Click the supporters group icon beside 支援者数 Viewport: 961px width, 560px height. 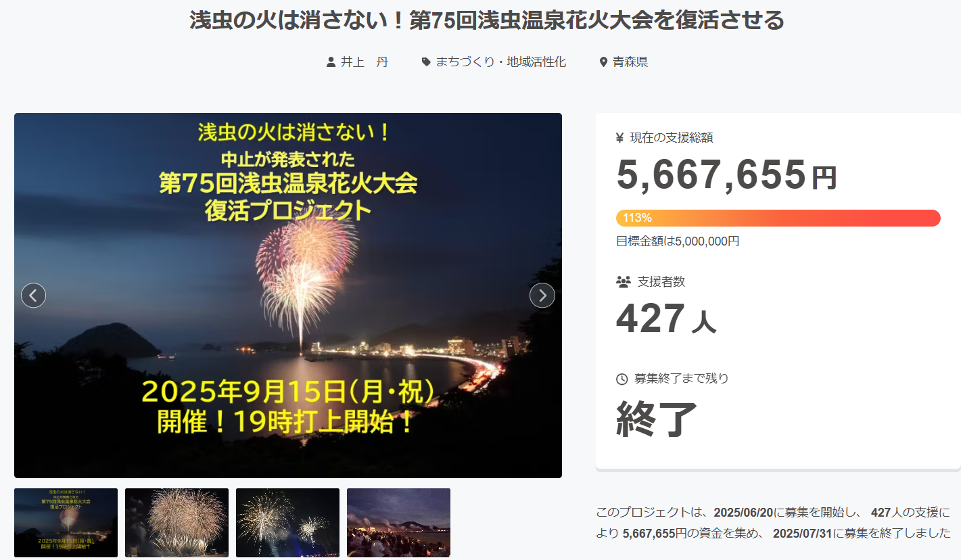pyautogui.click(x=624, y=282)
